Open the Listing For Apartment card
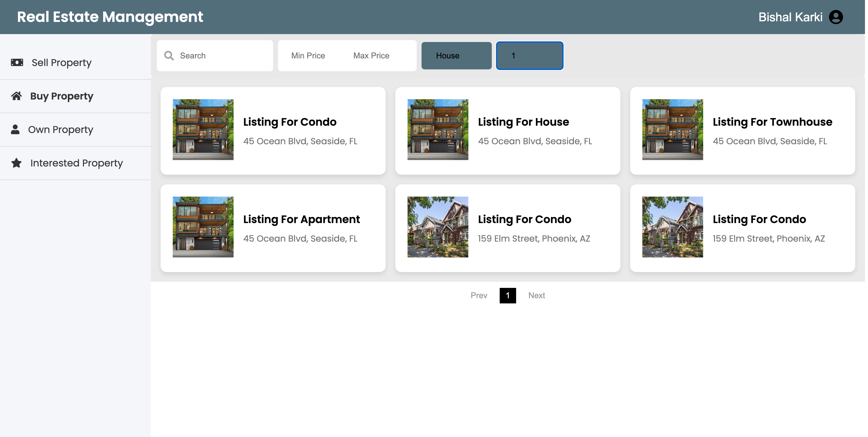This screenshot has width=868, height=437. [x=273, y=228]
